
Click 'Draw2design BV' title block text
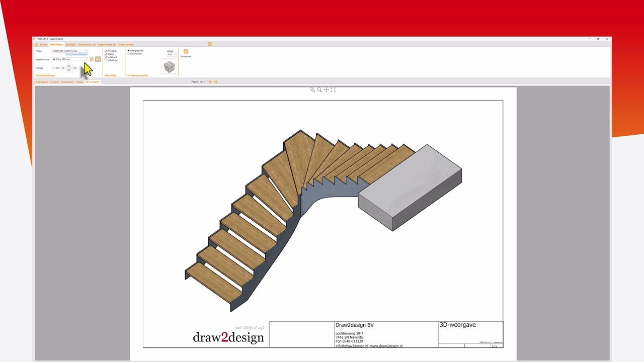(355, 325)
